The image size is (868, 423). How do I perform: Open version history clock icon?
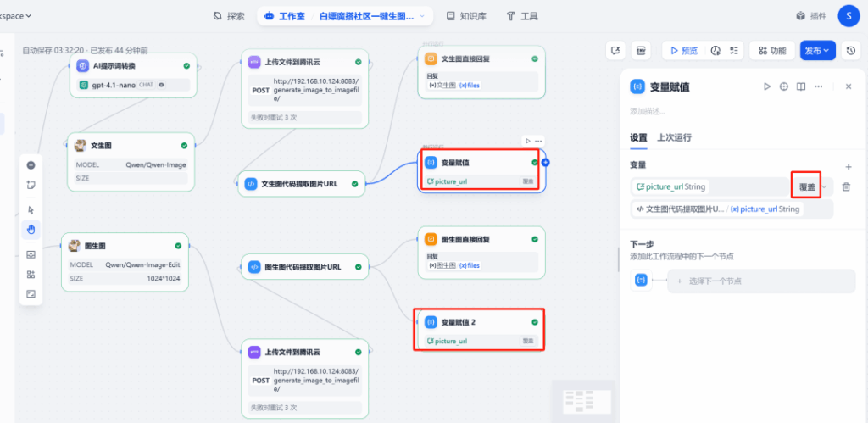click(851, 51)
